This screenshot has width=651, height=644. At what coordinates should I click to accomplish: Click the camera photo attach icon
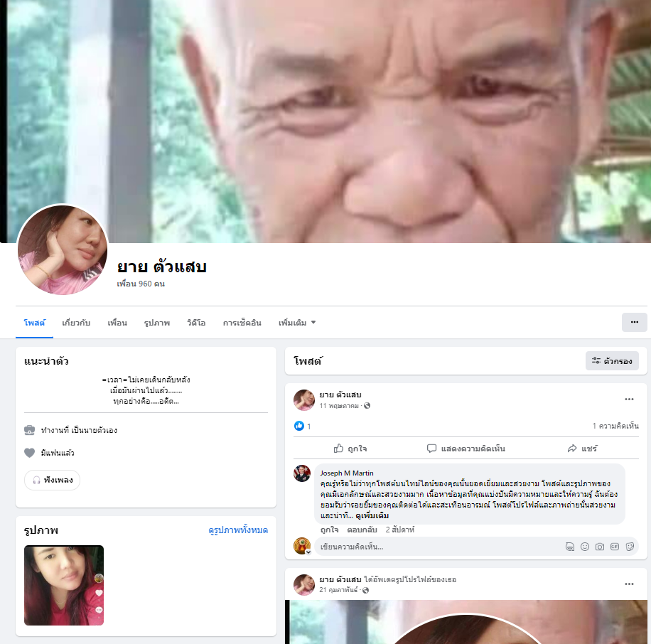[x=600, y=547]
